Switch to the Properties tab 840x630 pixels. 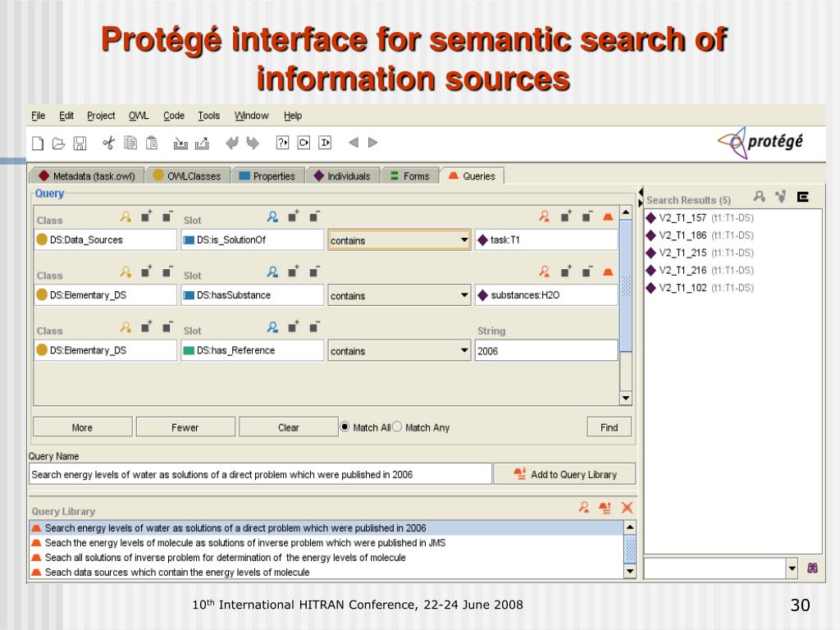tap(267, 176)
